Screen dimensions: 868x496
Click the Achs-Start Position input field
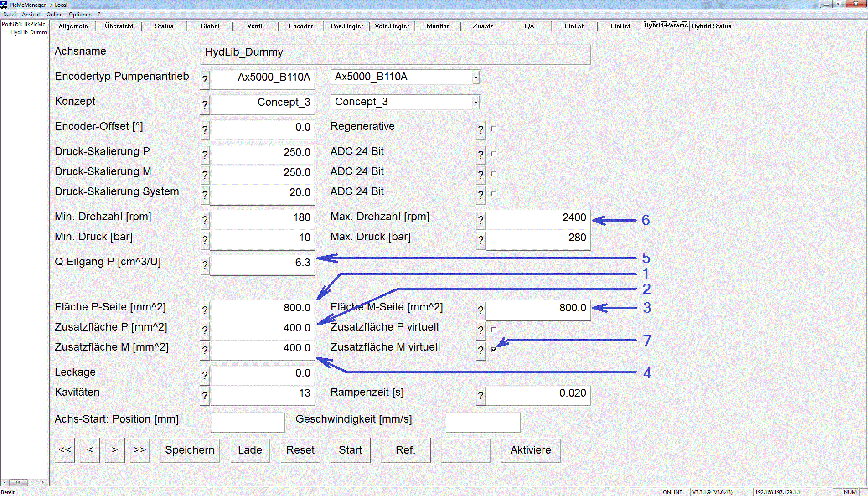[248, 423]
